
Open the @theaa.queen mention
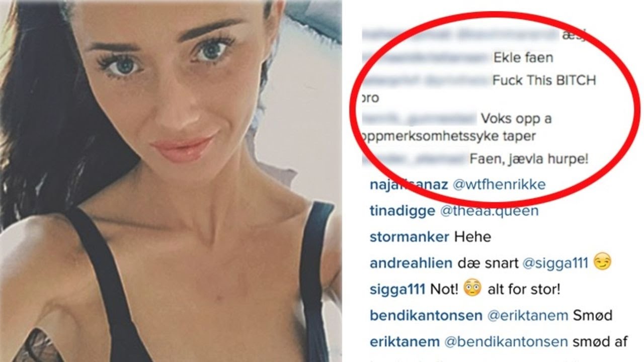click(x=489, y=211)
